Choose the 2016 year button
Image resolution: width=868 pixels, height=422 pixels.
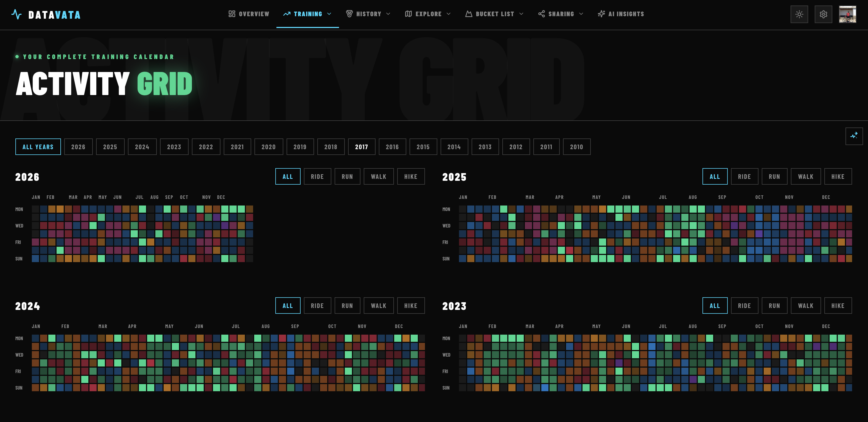(x=392, y=147)
